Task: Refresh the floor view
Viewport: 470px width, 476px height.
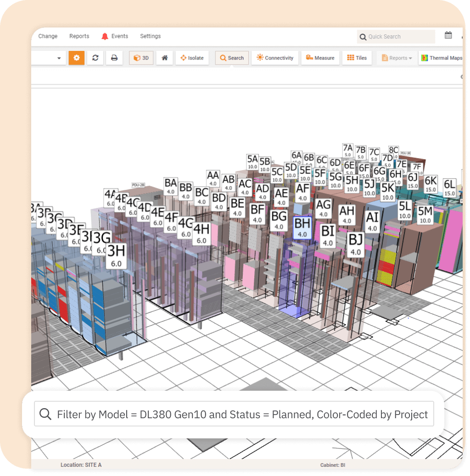Action: click(x=95, y=58)
